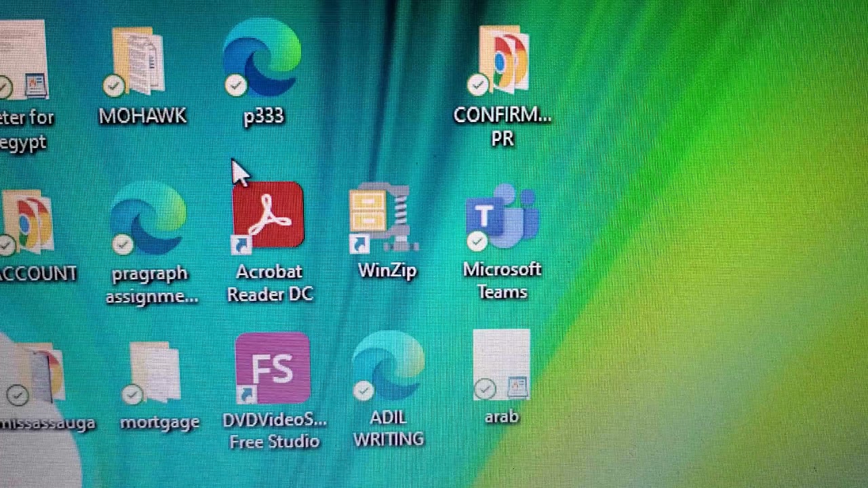868x488 pixels.
Task: Select the mississauga folder icon
Action: [x=34, y=374]
